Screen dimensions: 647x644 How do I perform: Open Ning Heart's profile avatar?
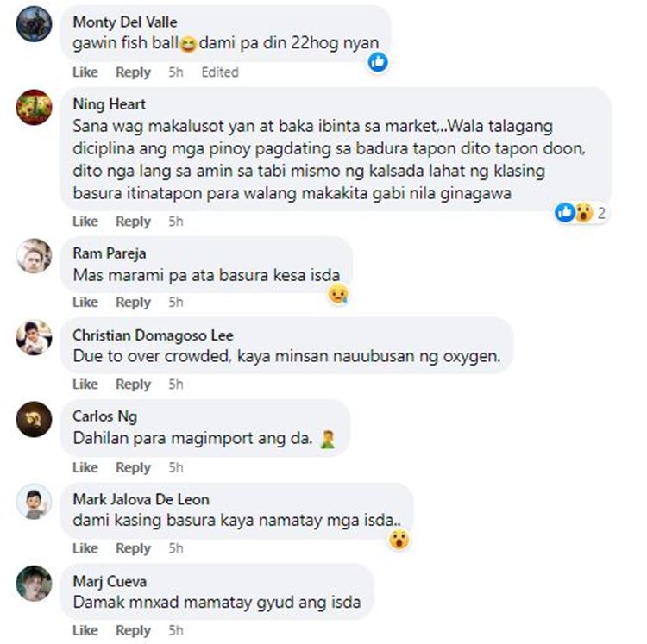(34, 107)
